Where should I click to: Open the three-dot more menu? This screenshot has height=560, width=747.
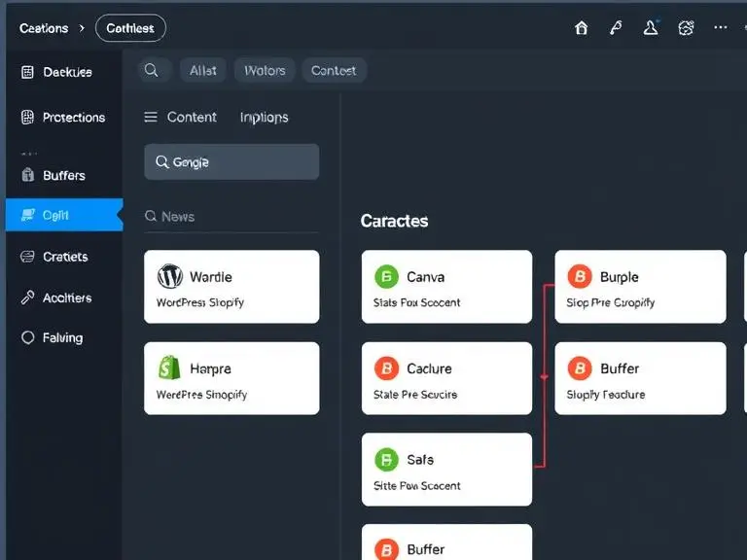point(721,27)
